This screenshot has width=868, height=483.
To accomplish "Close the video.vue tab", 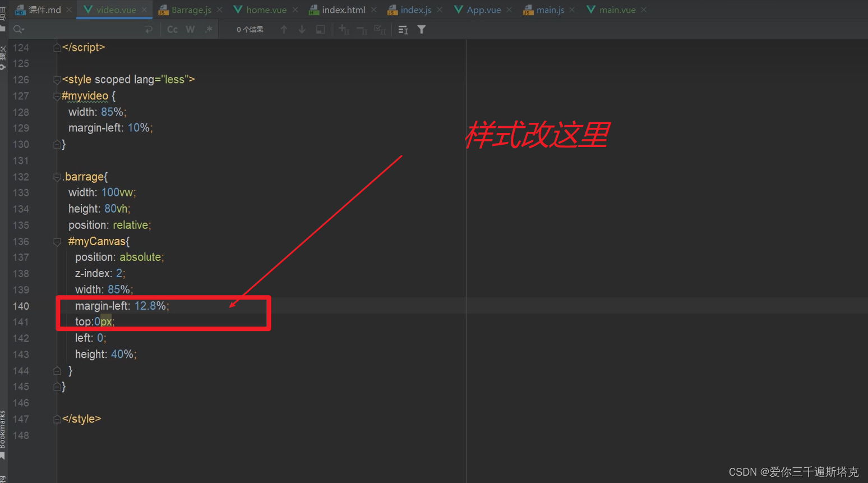I will point(144,10).
